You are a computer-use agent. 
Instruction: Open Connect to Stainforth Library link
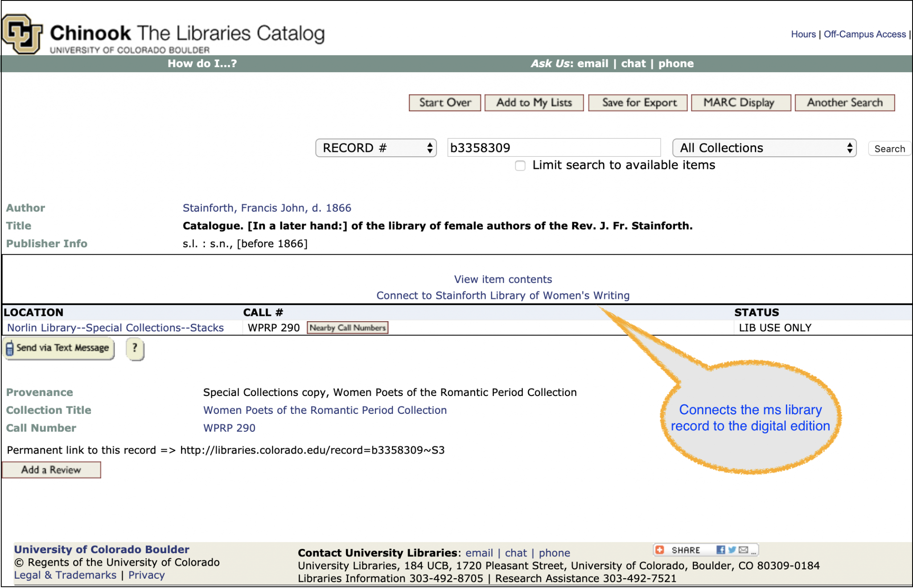(x=503, y=295)
